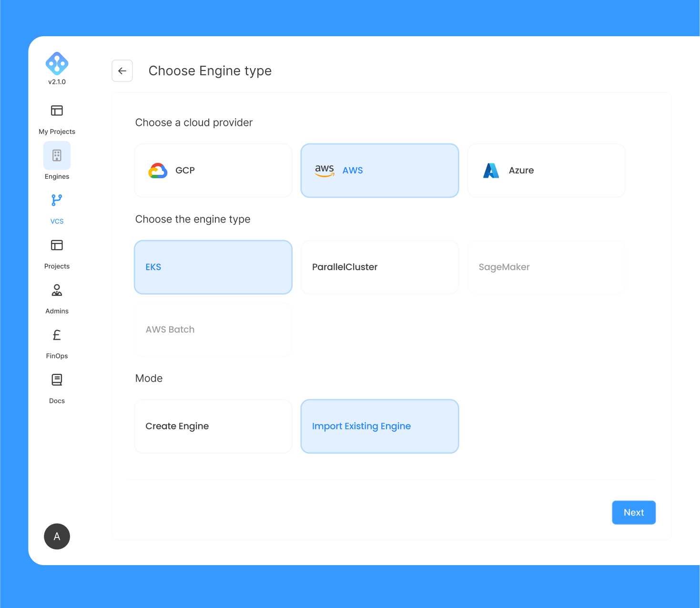
Task: Select the Engines building icon
Action: pos(57,155)
